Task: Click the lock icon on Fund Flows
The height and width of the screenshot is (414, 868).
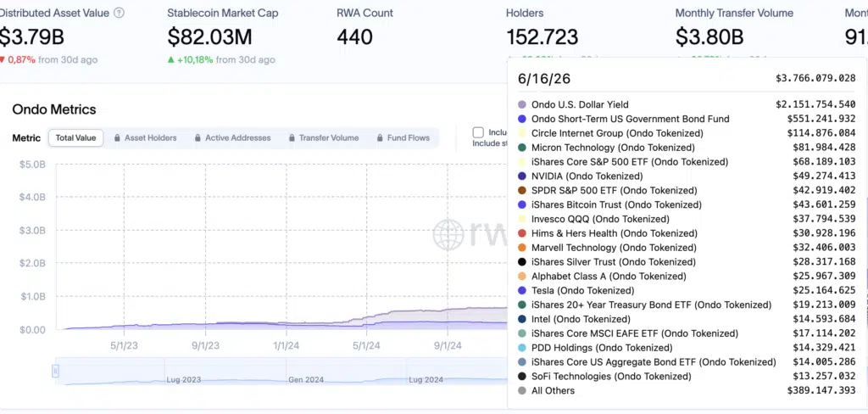Action: tap(381, 138)
